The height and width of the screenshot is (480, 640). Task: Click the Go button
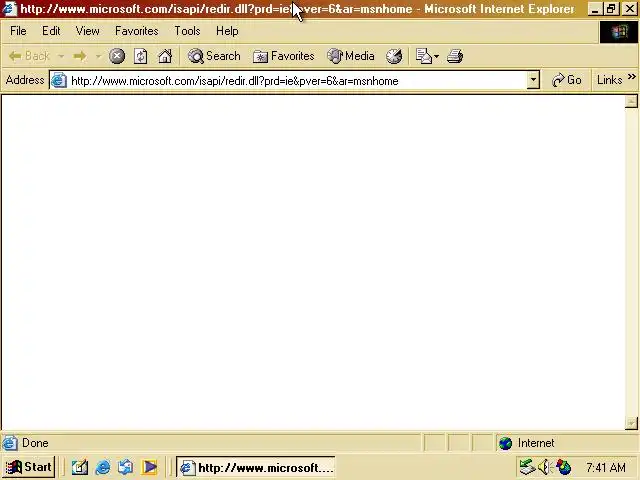[x=567, y=80]
